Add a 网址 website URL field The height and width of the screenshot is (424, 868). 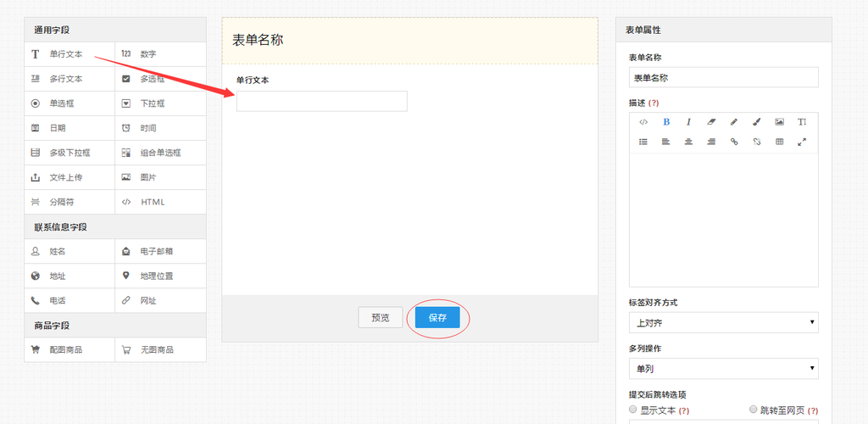coord(160,300)
